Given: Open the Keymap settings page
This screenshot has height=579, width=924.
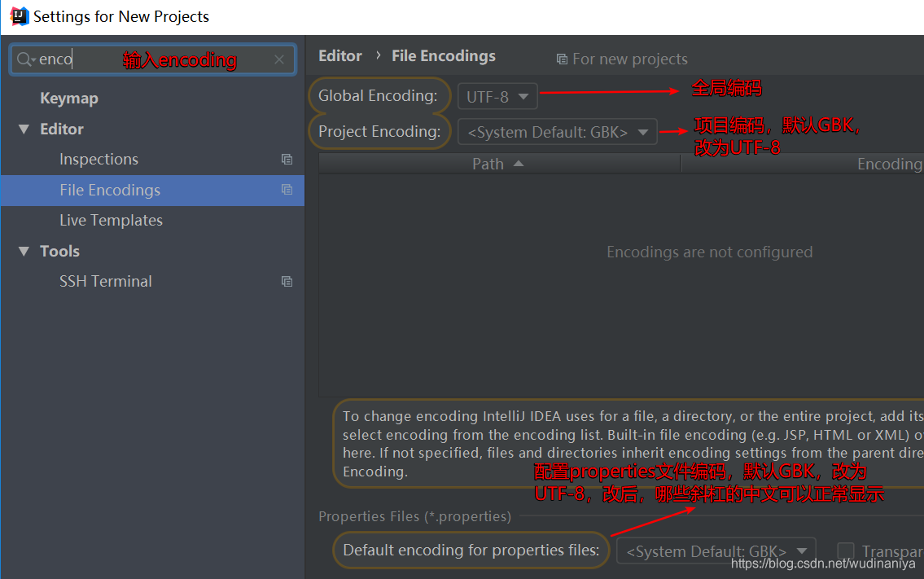Looking at the screenshot, I should coord(69,99).
